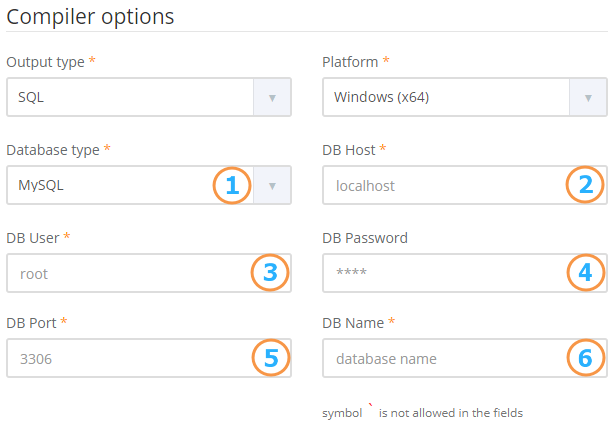Viewport: 616px width, 432px height.
Task: Click the orange badge numbered 5
Action: tap(270, 357)
